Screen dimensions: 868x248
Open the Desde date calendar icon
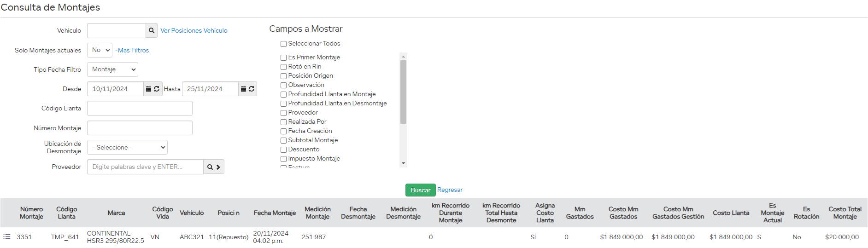(148, 89)
